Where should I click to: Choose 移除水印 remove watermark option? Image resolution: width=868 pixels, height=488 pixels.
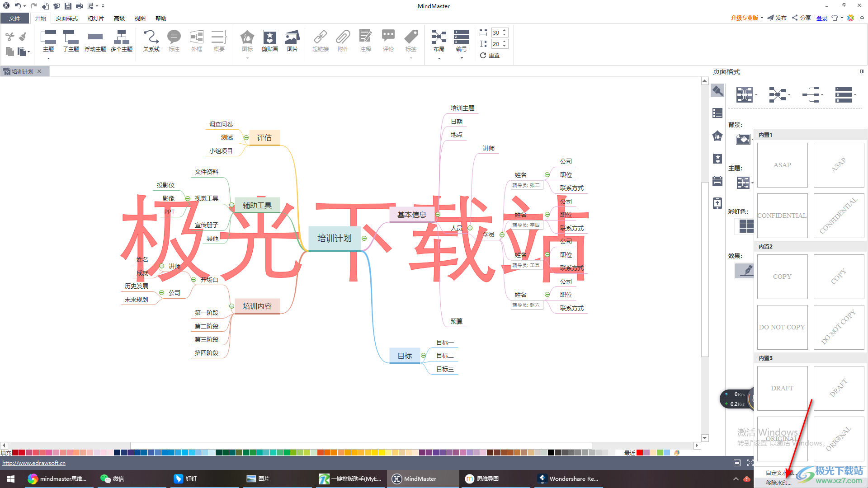(778, 483)
